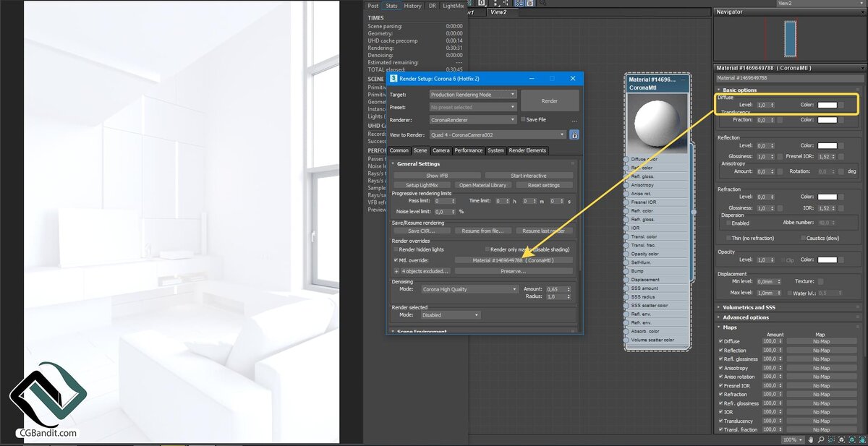Switch to the History tab in the VFB
The image size is (868, 446).
click(412, 6)
